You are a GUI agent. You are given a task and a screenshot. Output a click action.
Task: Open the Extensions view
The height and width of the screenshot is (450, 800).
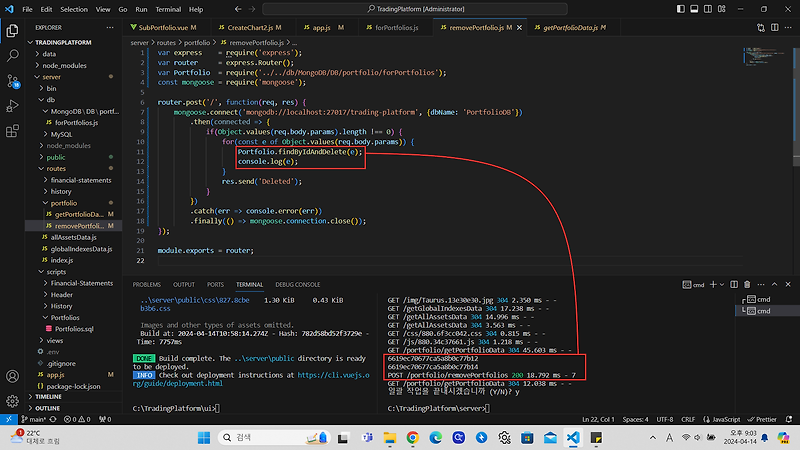[12, 131]
